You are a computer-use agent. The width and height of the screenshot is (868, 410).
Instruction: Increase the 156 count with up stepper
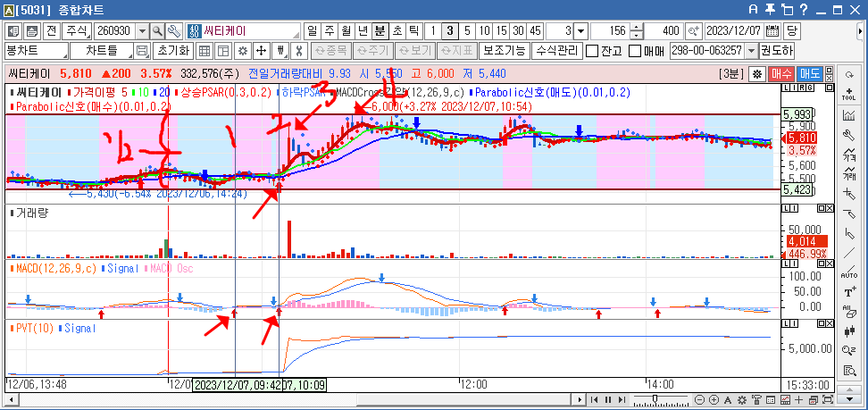(x=638, y=27)
